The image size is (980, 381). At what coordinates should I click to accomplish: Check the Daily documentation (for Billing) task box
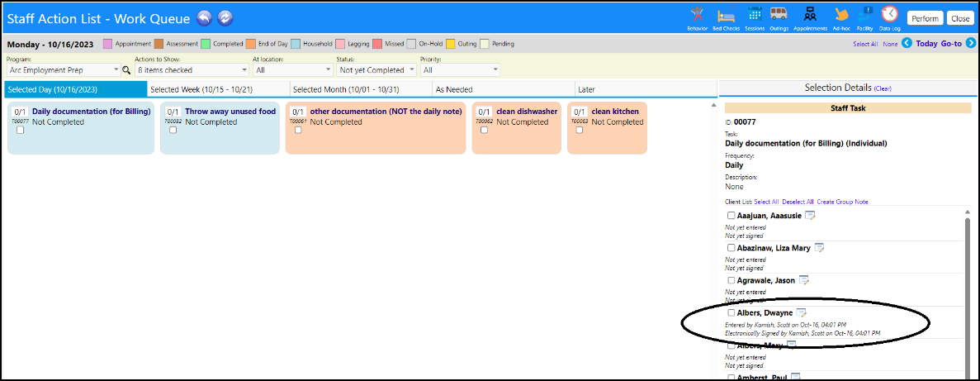point(21,130)
